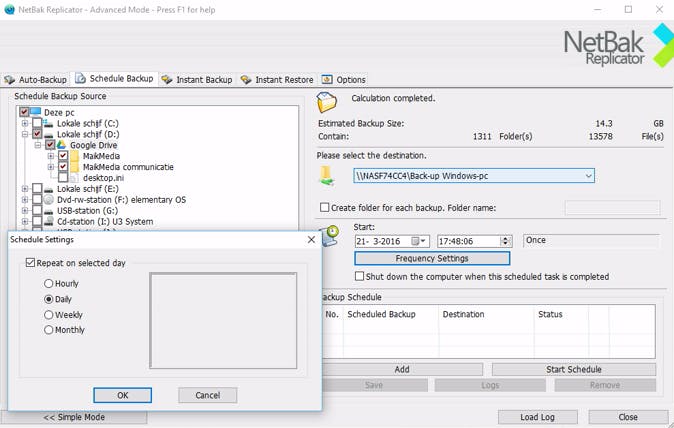This screenshot has height=428, width=674.
Task: Choose the Monthly radio option
Action: [x=49, y=330]
